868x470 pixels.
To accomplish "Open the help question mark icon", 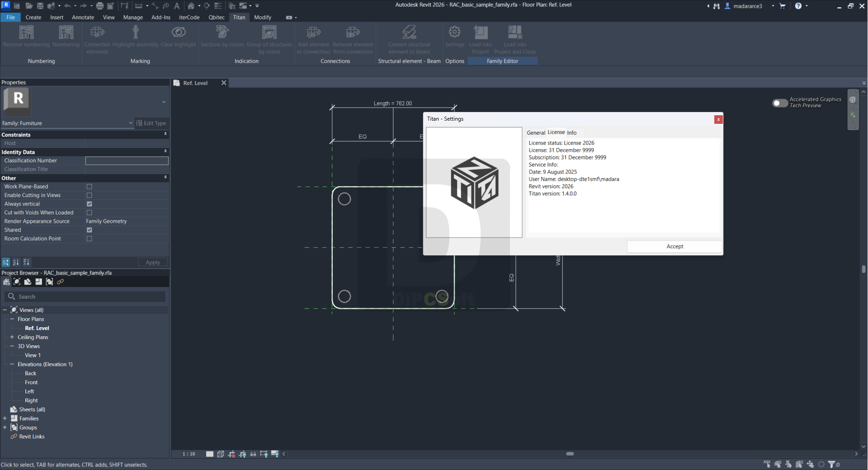I will [798, 6].
